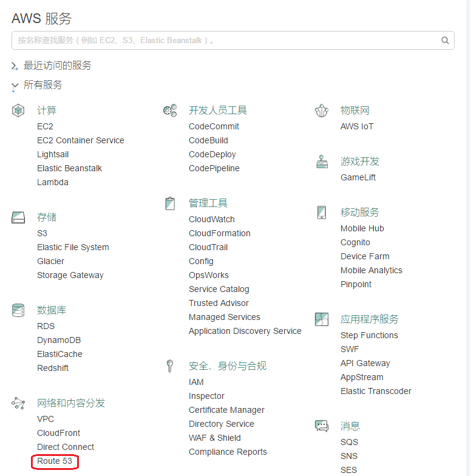The width and height of the screenshot is (471, 476).
Task: Open the Lightsail service
Action: 53,154
